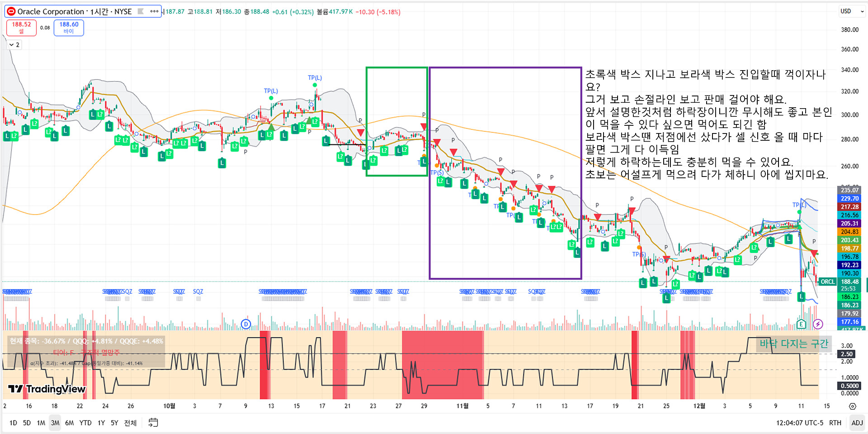The height and width of the screenshot is (434, 868).
Task: Click the 0.08 spread value
Action: point(45,28)
